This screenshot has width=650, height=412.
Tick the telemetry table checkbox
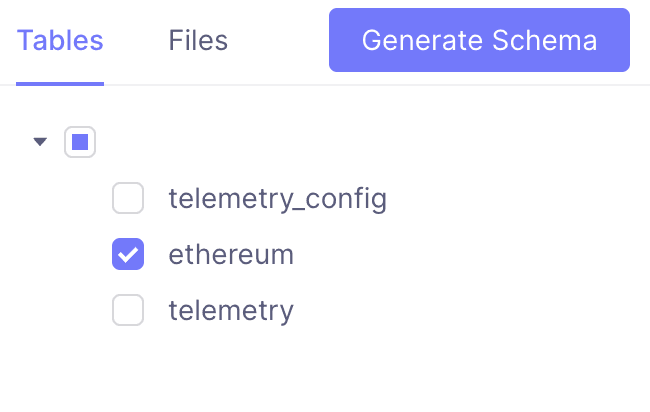tap(128, 311)
